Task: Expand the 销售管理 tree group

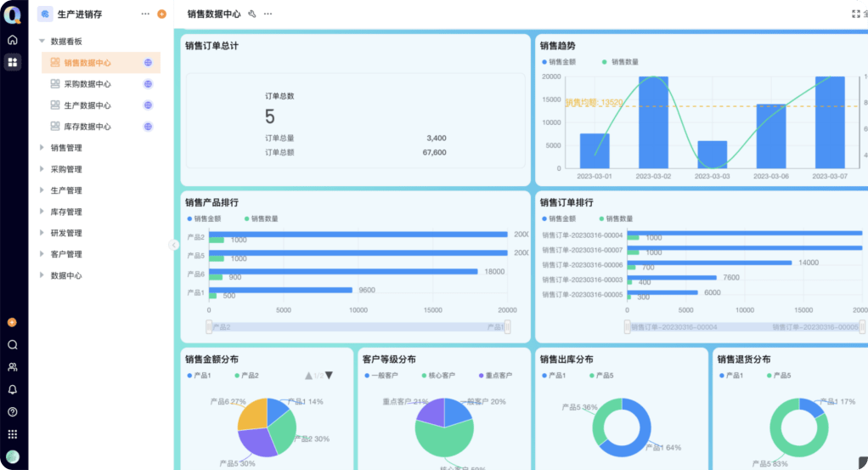Action: pyautogui.click(x=42, y=148)
